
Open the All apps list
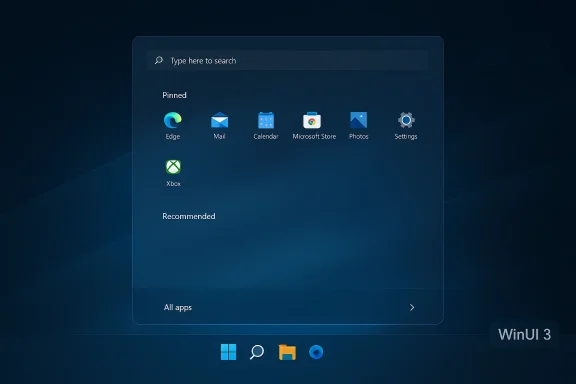coord(178,308)
